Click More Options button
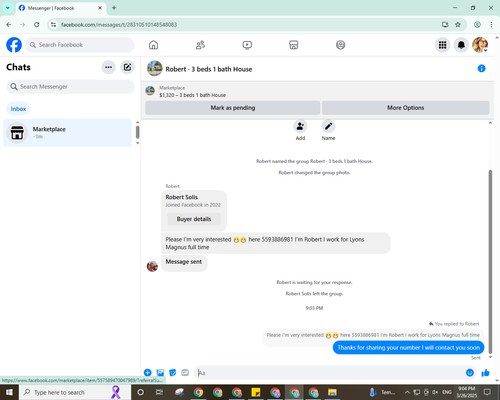This screenshot has width=500, height=400. (406, 108)
